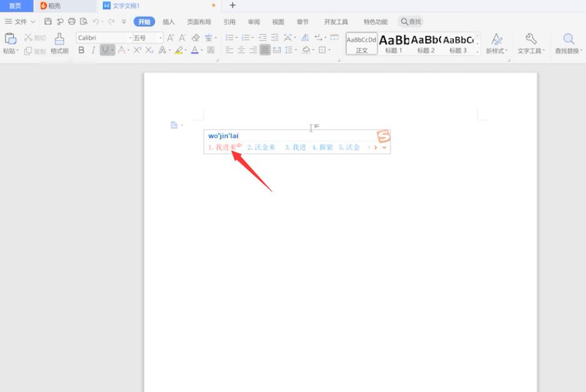Add a new document tab with plus
This screenshot has height=392, width=586.
[232, 5]
